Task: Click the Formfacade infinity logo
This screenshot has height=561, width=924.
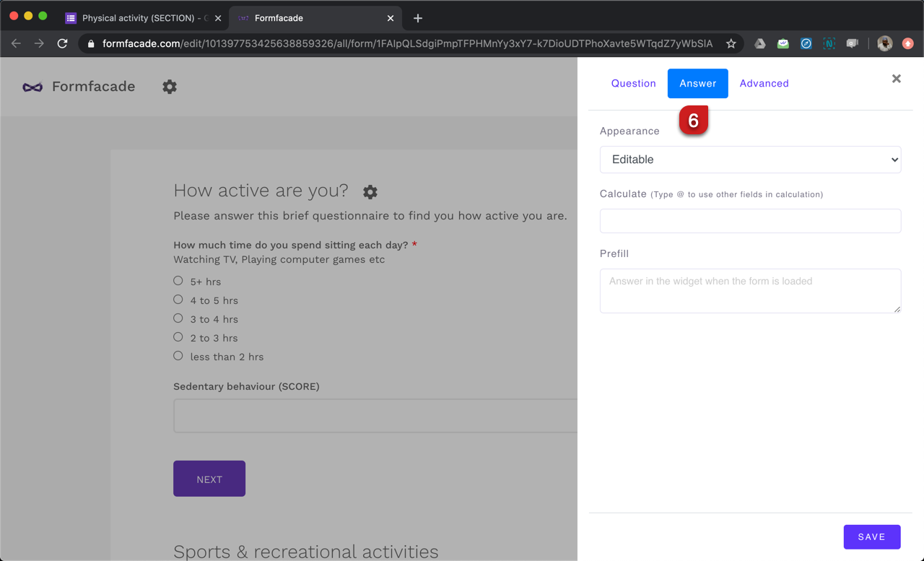Action: tap(32, 87)
